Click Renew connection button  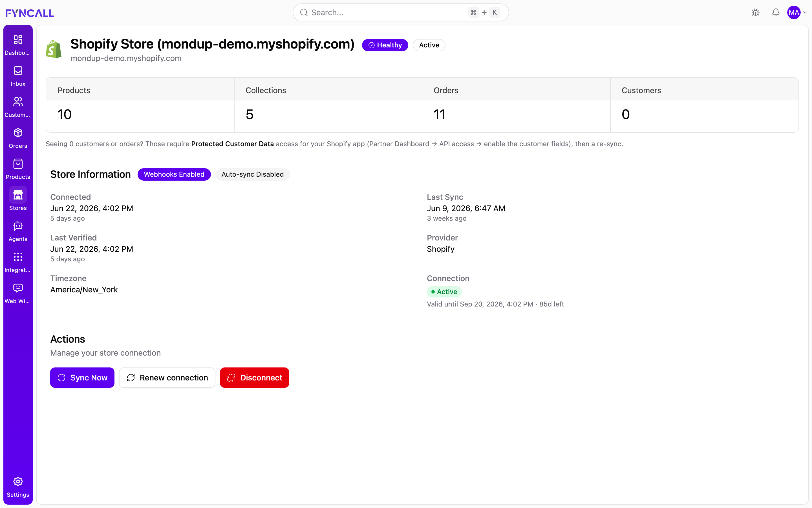click(167, 378)
